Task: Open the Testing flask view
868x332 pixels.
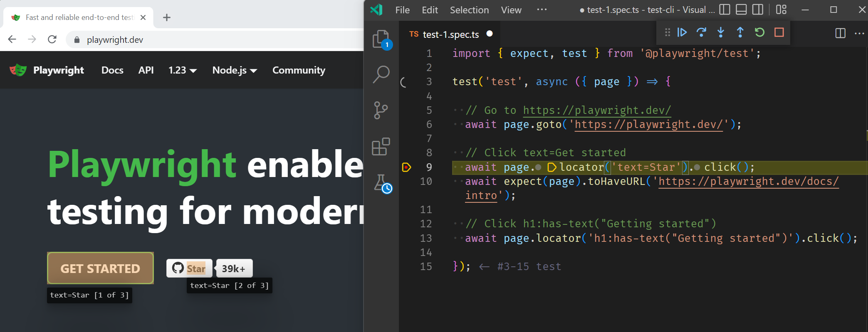Action: pos(383,184)
